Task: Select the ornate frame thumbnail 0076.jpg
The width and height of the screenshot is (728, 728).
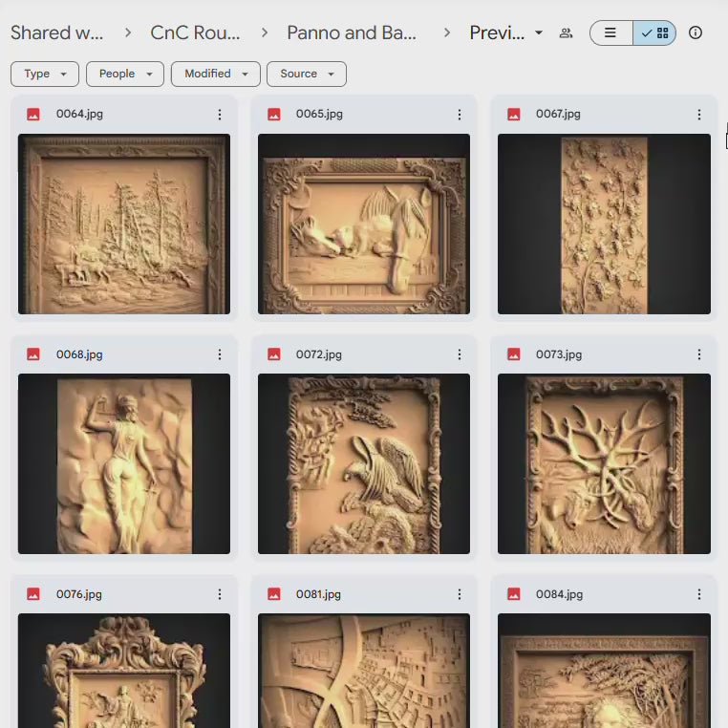Action: point(124,671)
